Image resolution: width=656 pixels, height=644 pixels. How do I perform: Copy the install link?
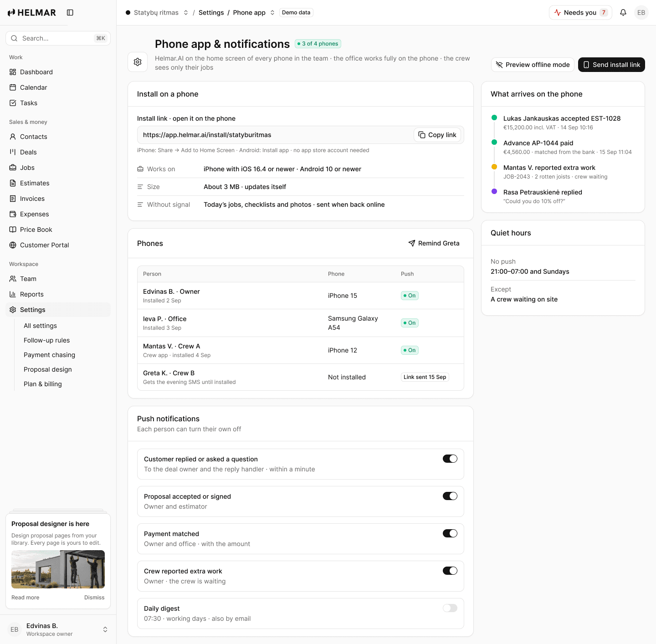point(437,135)
